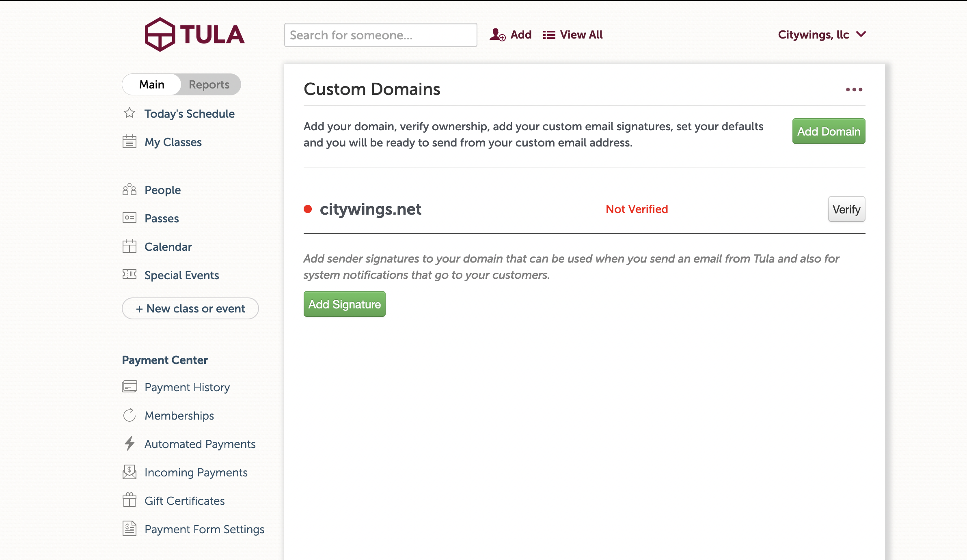Click the Memberships refresh icon
967x560 pixels.
pos(130,415)
